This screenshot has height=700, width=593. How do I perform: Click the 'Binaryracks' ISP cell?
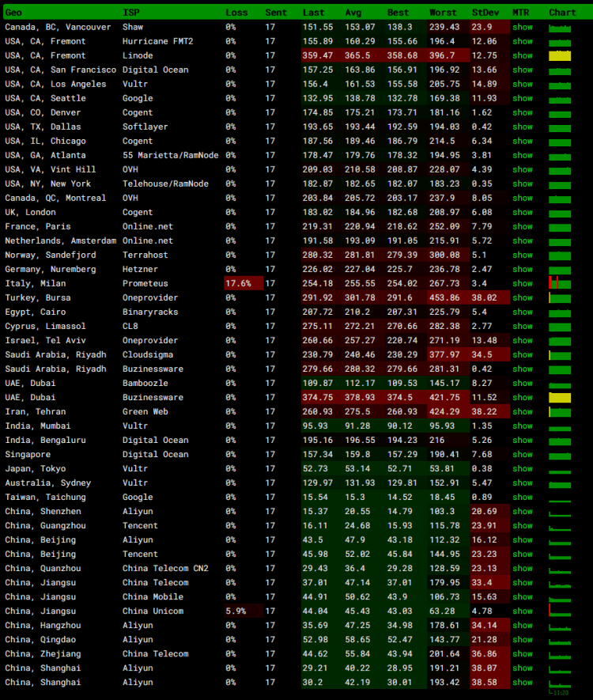(150, 312)
